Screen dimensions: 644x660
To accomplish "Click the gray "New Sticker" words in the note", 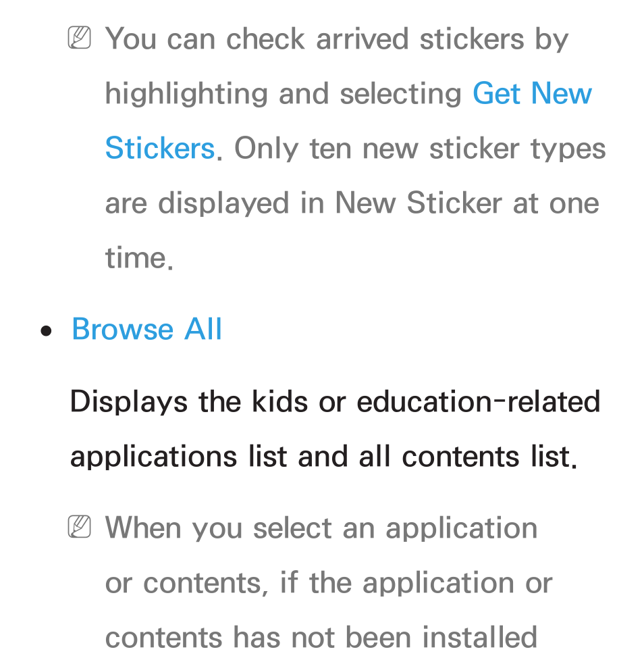I will click(x=419, y=203).
